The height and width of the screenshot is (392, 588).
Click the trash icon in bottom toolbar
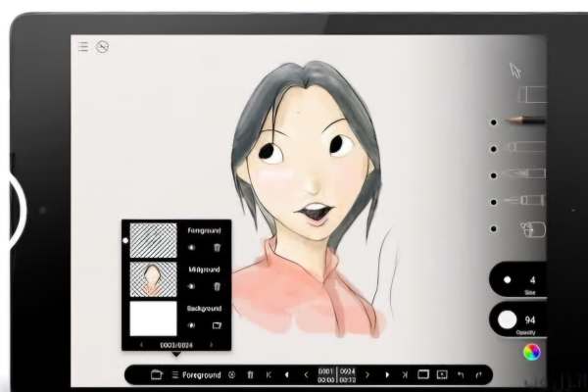(x=251, y=374)
